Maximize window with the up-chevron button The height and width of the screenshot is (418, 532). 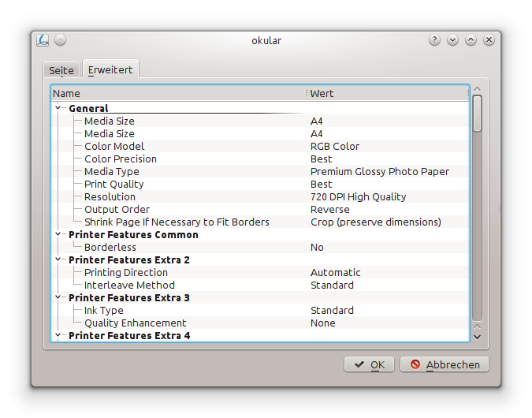(471, 40)
